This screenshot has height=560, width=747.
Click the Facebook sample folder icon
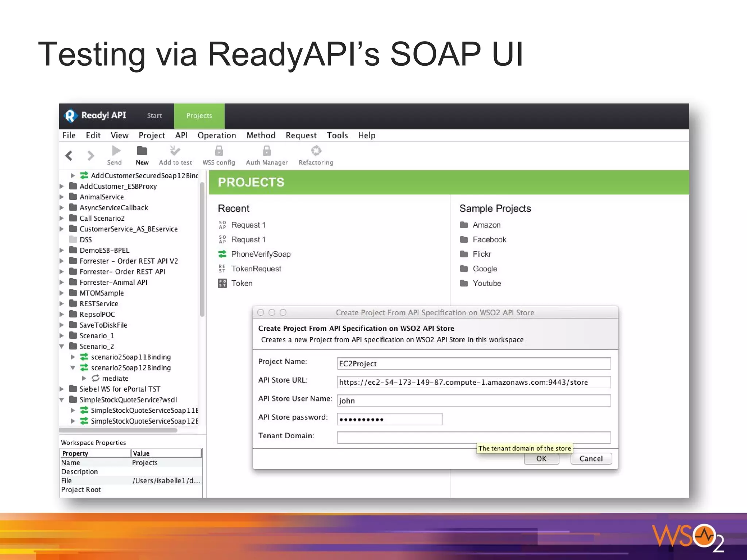464,240
